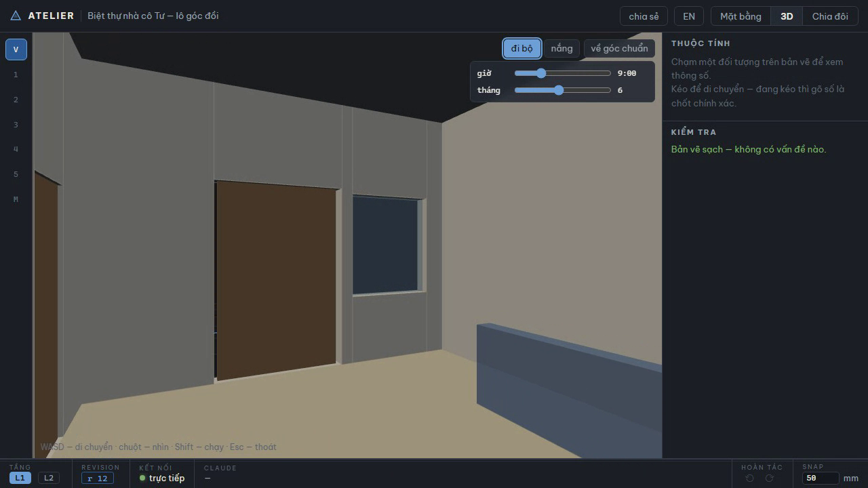Click the project title 'Biệt thự nhà cô Tư'
The width and height of the screenshot is (868, 488).
[x=153, y=16]
